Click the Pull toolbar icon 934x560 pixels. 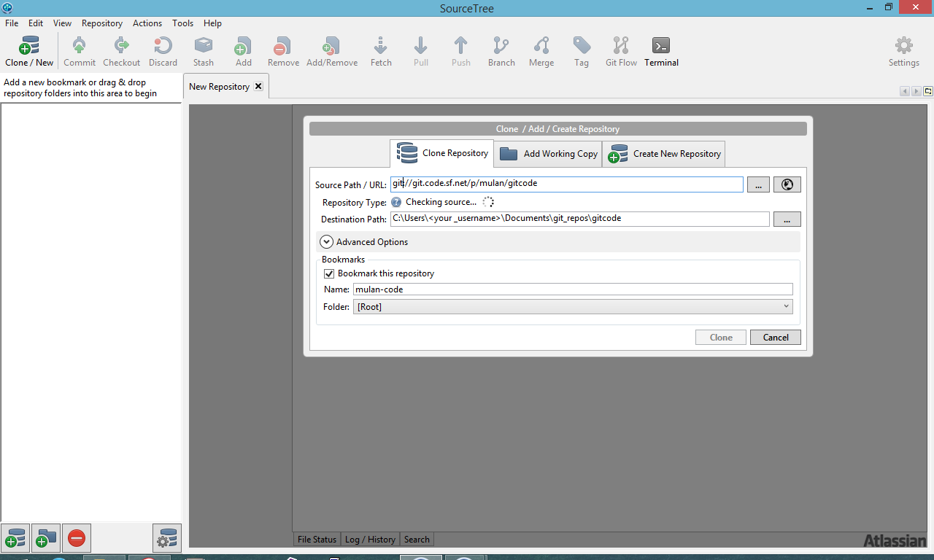(x=421, y=52)
